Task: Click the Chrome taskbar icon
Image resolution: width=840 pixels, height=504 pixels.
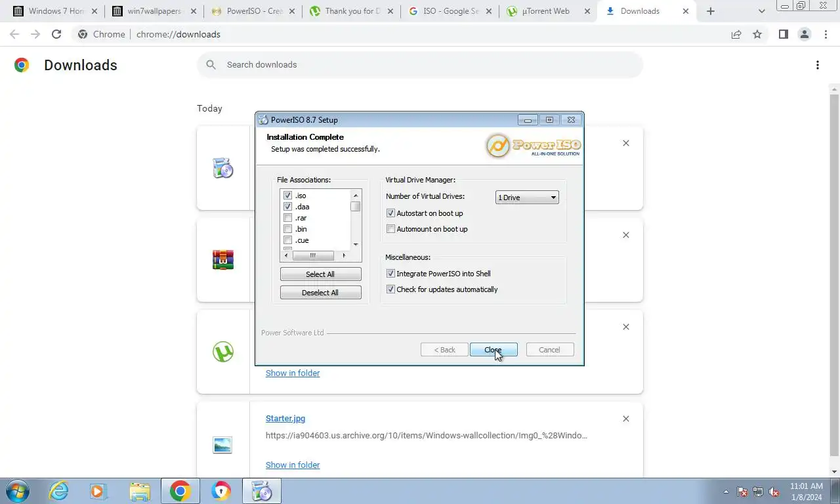Action: tap(180, 491)
